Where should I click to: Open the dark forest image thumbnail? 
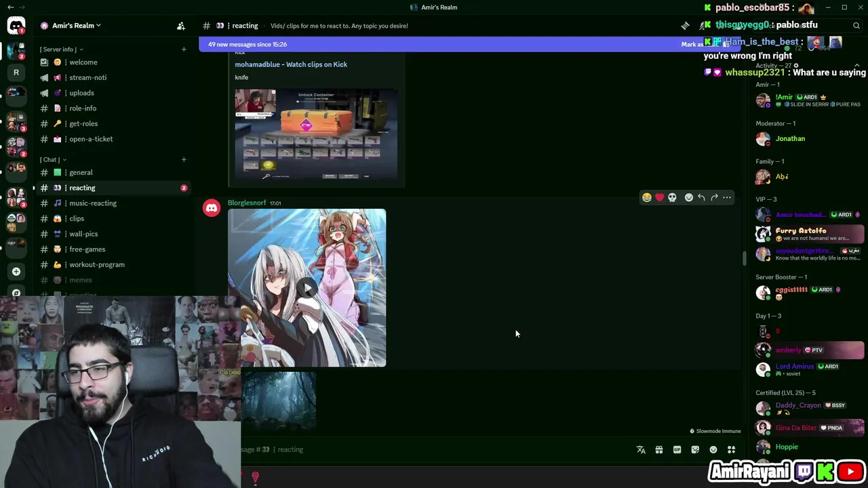tap(279, 401)
